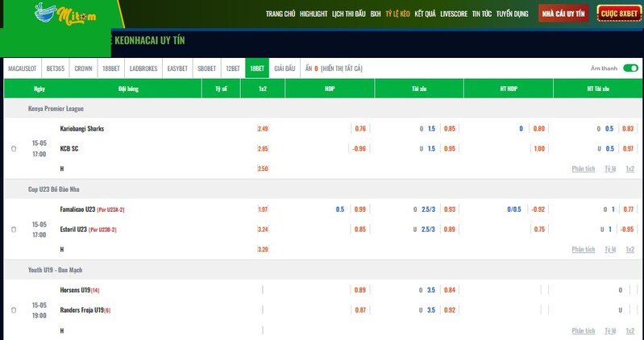Open GIẢI ĐẤU league filter
This screenshot has height=340, width=644.
coord(285,68)
